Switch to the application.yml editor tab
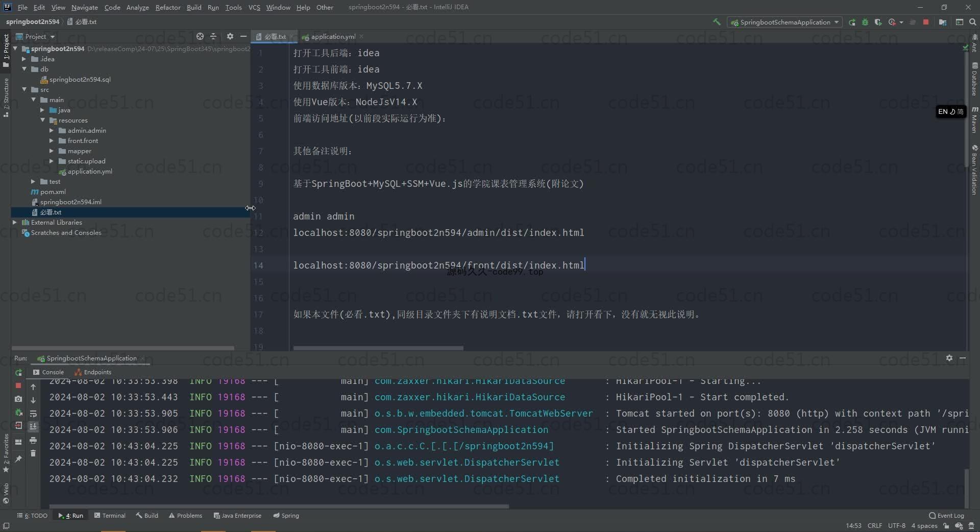 [x=332, y=36]
